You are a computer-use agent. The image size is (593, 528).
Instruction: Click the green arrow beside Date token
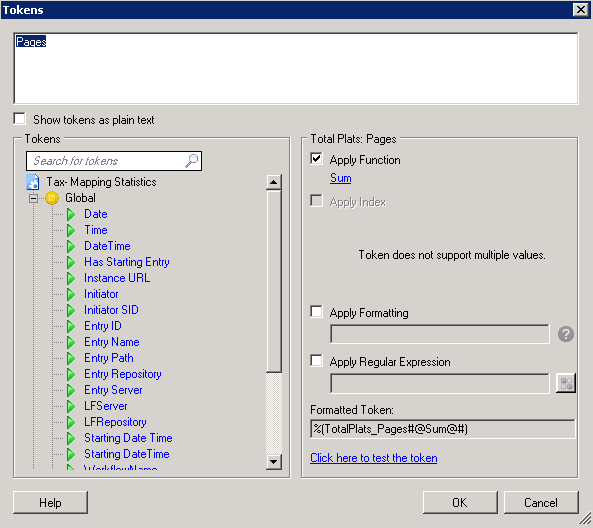point(71,214)
